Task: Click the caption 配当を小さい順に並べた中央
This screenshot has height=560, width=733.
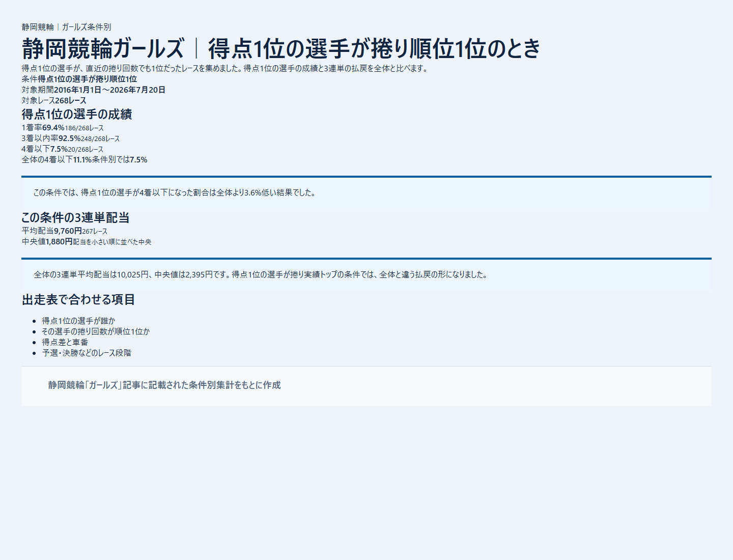Action: tap(112, 242)
